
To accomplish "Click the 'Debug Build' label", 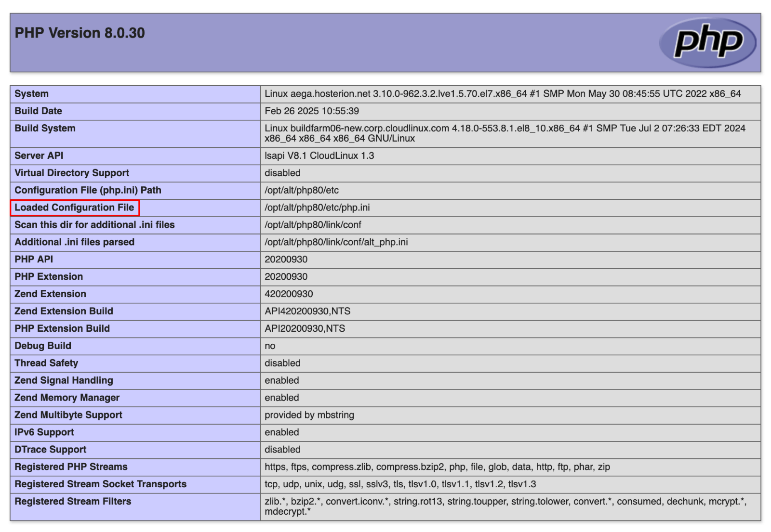I will pyautogui.click(x=43, y=346).
